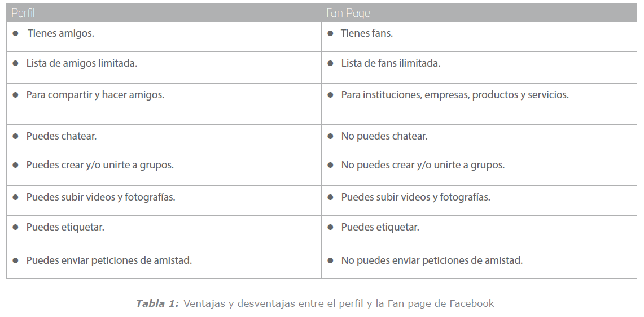Click "Puedes chatear." in the Perfil column
The height and width of the screenshot is (317, 644).
click(x=62, y=136)
